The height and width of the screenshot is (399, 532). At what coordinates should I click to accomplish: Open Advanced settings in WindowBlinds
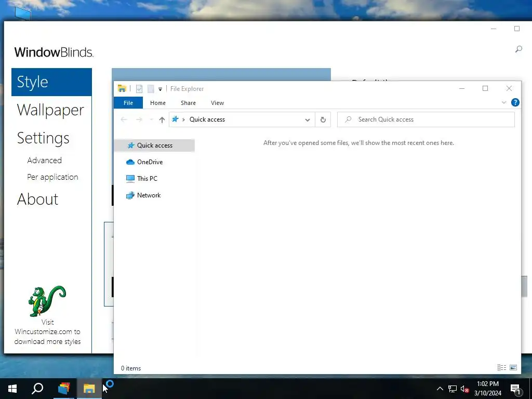click(45, 160)
